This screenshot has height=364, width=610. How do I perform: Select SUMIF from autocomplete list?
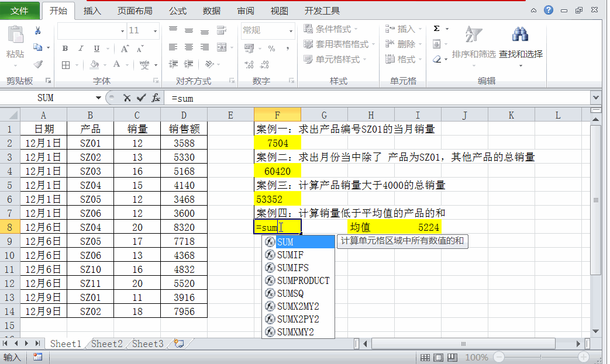298,255
